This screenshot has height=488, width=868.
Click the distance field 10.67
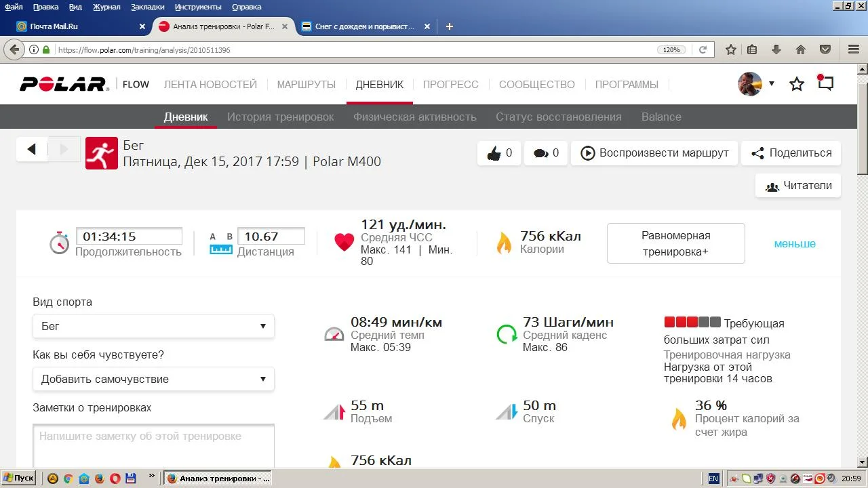[271, 237]
